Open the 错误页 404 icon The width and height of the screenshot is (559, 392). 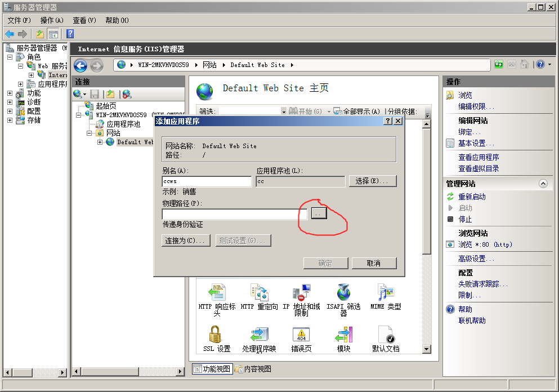pyautogui.click(x=301, y=336)
